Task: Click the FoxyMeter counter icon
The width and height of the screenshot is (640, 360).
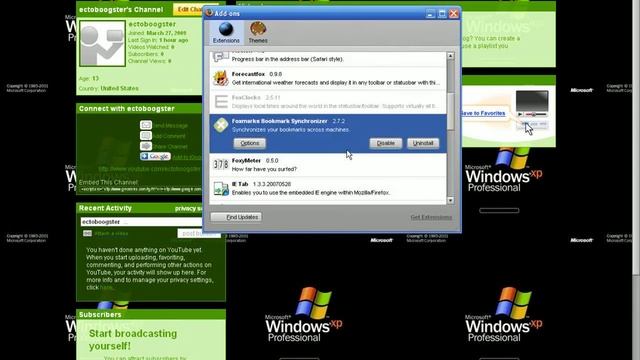Action: pyautogui.click(x=221, y=164)
